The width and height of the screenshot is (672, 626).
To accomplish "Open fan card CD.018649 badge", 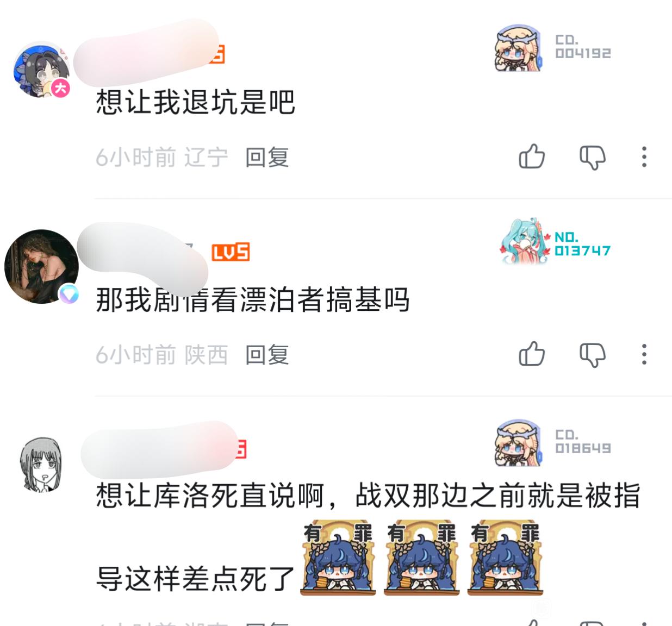I will pyautogui.click(x=553, y=442).
